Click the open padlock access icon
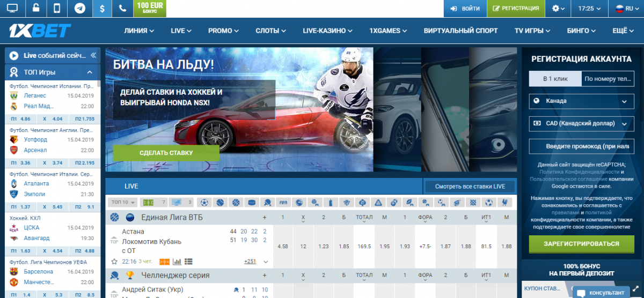Viewport: 644px width, 298px height. pyautogui.click(x=35, y=9)
